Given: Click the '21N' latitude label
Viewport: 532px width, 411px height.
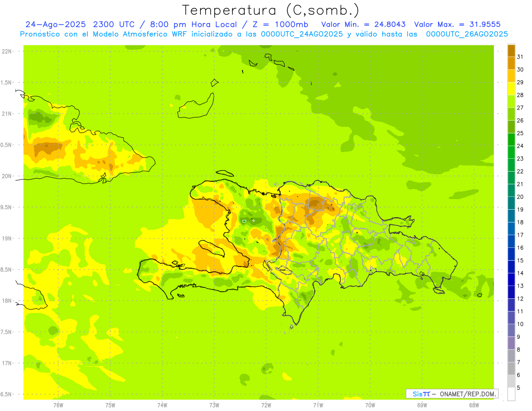Looking at the screenshot, I should point(7,114).
